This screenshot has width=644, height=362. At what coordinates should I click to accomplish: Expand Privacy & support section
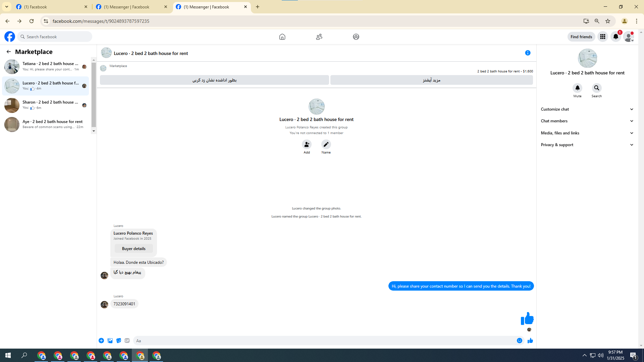[587, 145]
